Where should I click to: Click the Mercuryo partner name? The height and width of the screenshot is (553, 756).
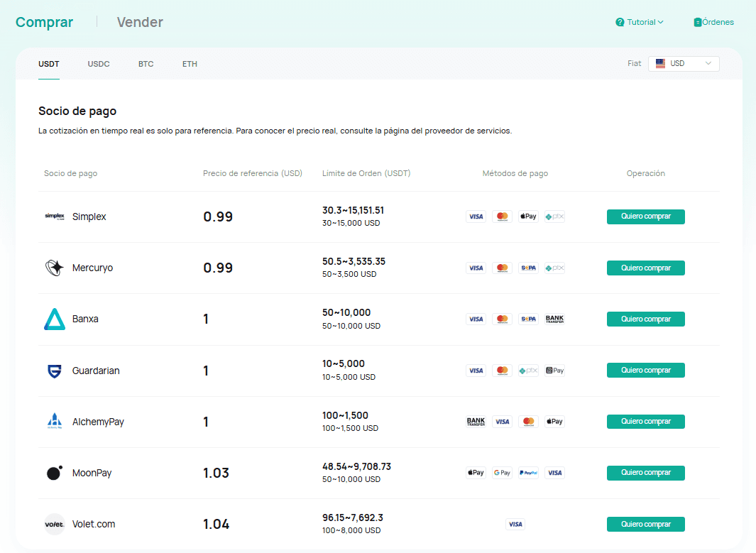point(92,268)
